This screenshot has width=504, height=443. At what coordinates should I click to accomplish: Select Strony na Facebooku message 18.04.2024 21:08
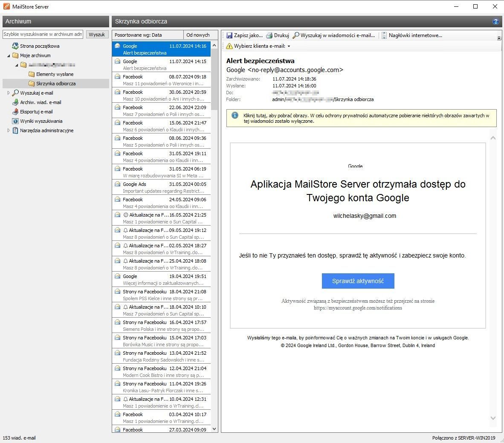tap(161, 295)
